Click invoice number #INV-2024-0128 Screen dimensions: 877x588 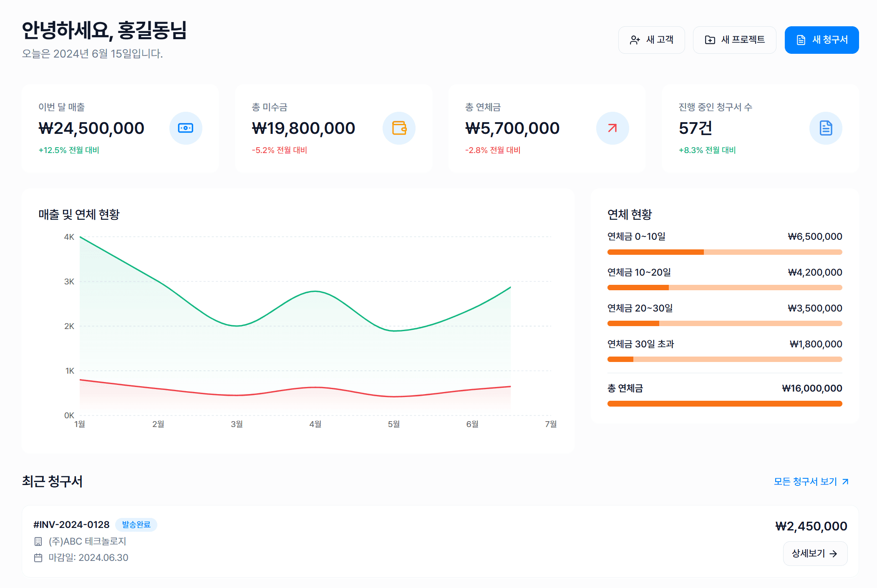click(x=71, y=525)
